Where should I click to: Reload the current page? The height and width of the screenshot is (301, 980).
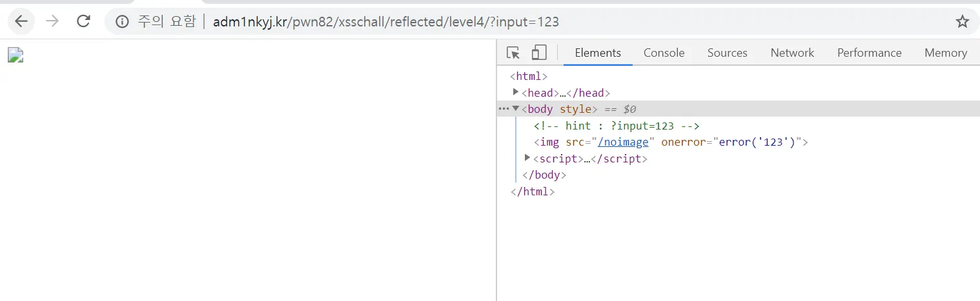[x=83, y=21]
